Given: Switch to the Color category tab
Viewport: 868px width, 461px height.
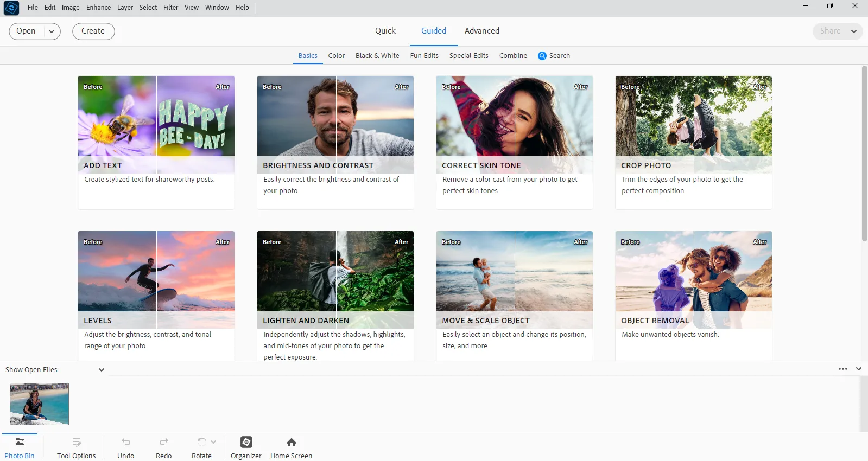Looking at the screenshot, I should (x=337, y=56).
